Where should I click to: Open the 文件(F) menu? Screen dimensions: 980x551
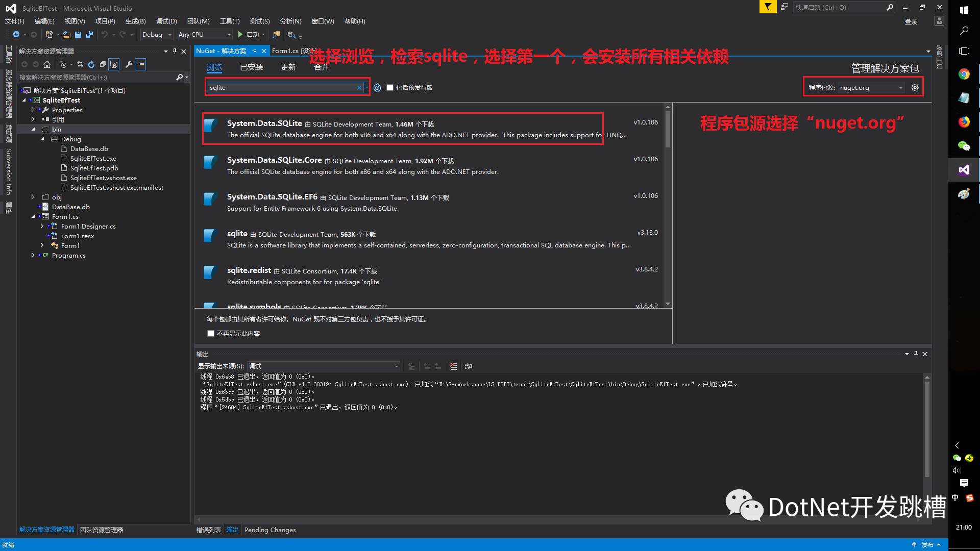(15, 21)
